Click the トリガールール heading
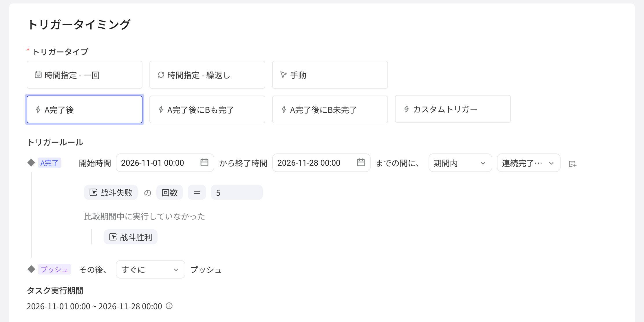This screenshot has height=322, width=644. point(55,142)
